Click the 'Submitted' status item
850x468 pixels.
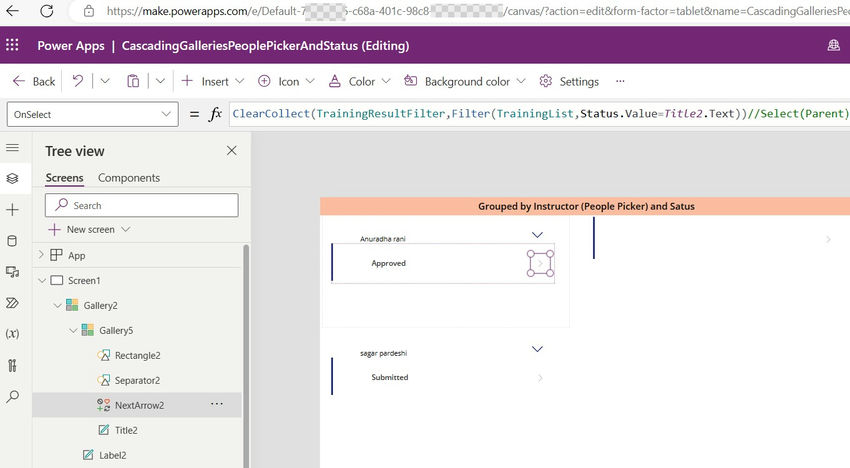coord(389,377)
